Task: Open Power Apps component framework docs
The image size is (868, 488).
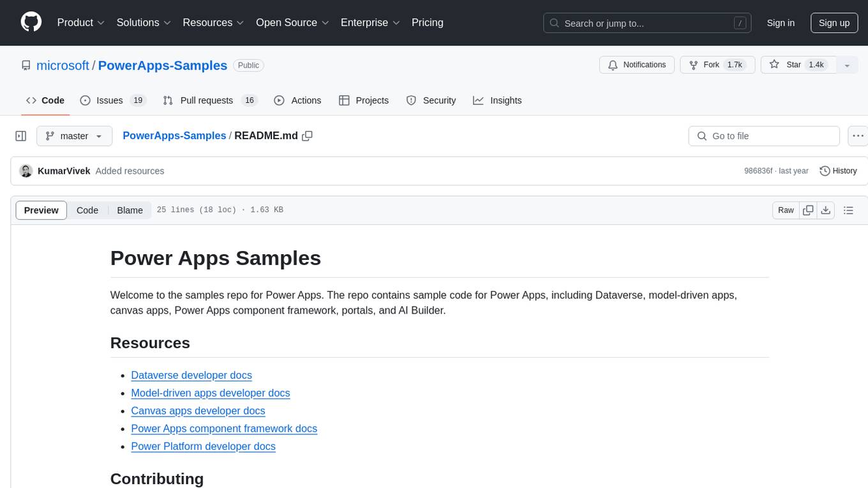Action: coord(224,429)
